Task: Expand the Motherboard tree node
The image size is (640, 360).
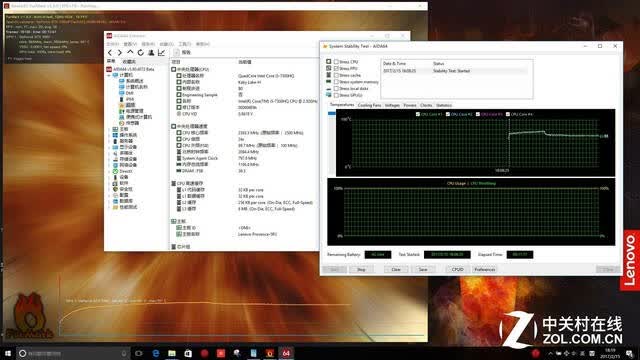Action: [109, 129]
